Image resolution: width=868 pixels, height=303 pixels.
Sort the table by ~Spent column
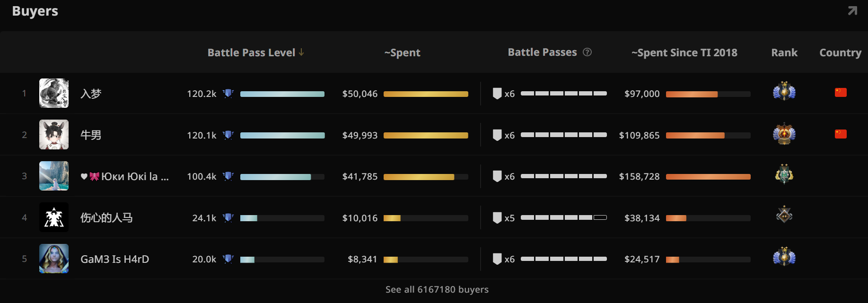tap(402, 52)
